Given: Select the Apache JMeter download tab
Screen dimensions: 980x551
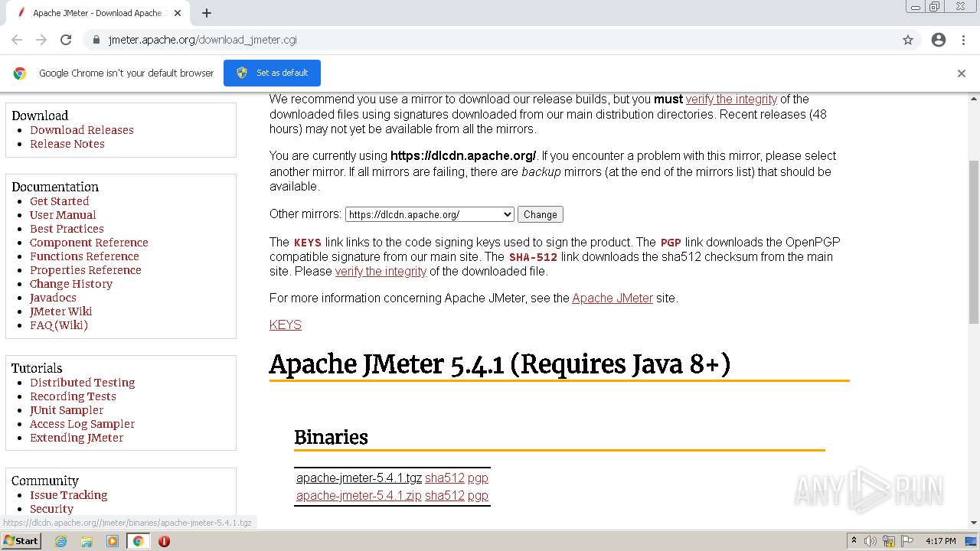Looking at the screenshot, I should click(100, 13).
